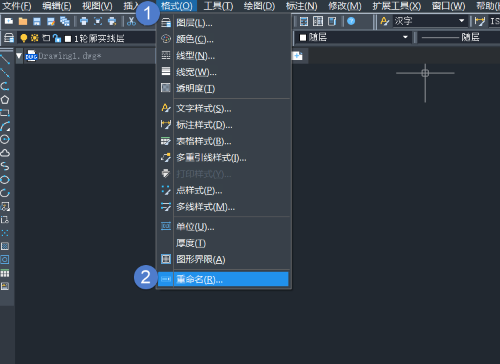
Task: Choose 重命名(R)... menu entry
Action: [x=223, y=279]
